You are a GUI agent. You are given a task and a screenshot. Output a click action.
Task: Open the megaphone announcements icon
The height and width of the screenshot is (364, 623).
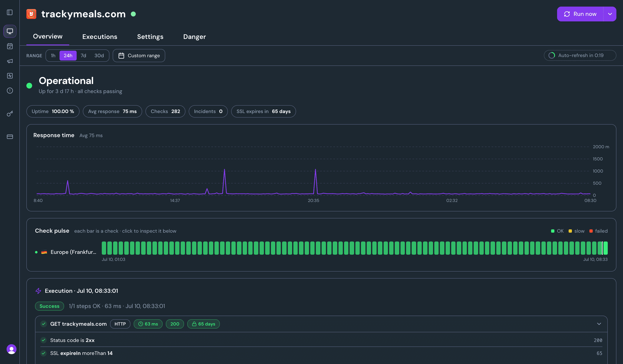pos(10,61)
